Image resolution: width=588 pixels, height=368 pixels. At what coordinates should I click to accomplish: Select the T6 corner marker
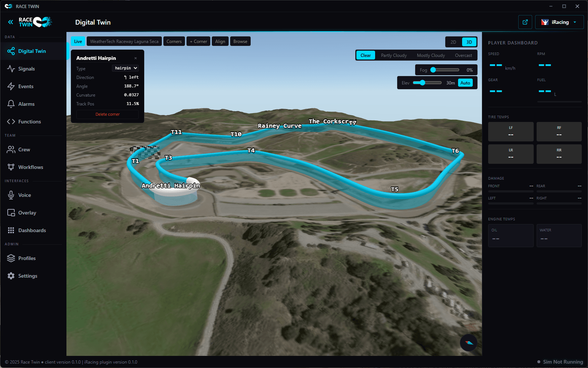[455, 151]
